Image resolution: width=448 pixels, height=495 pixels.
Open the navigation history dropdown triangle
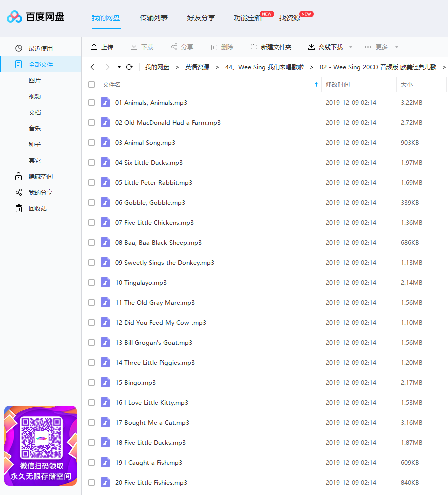(119, 67)
